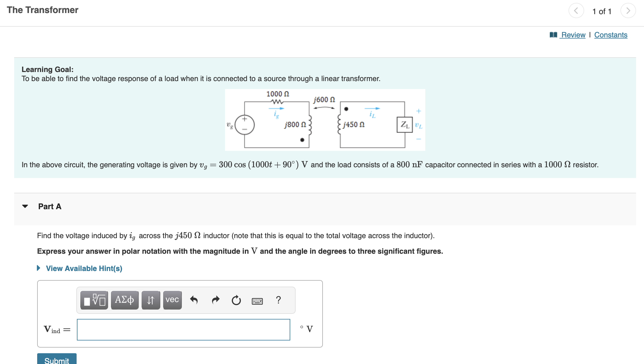
Task: Open the math templates (fraction/root) tool
Action: [94, 300]
